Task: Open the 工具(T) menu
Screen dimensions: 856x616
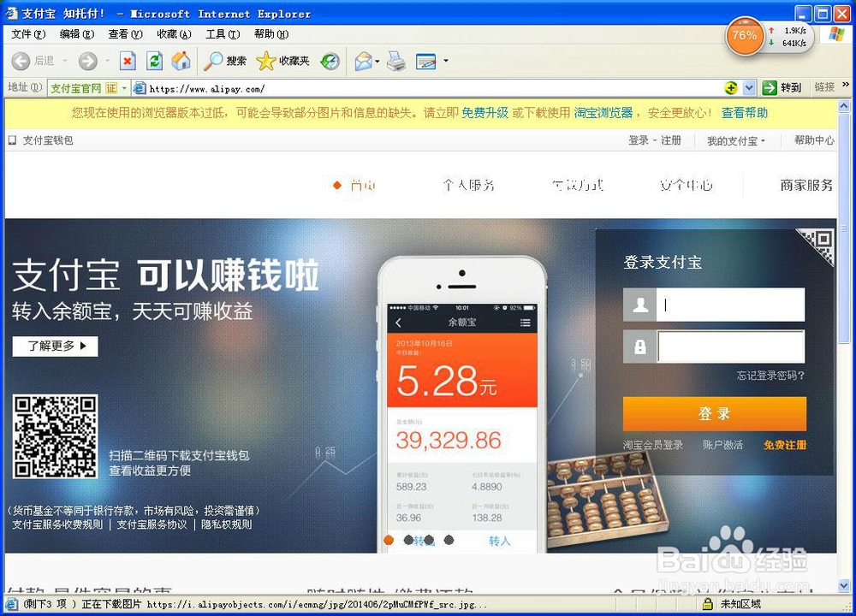Action: 223,34
